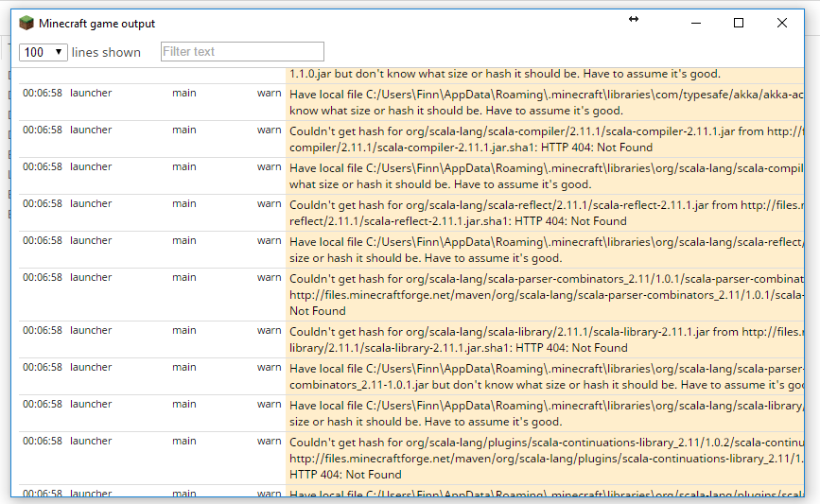Minimize the Minecraft game output window
Viewport: 820px width, 504px height.
(696, 23)
